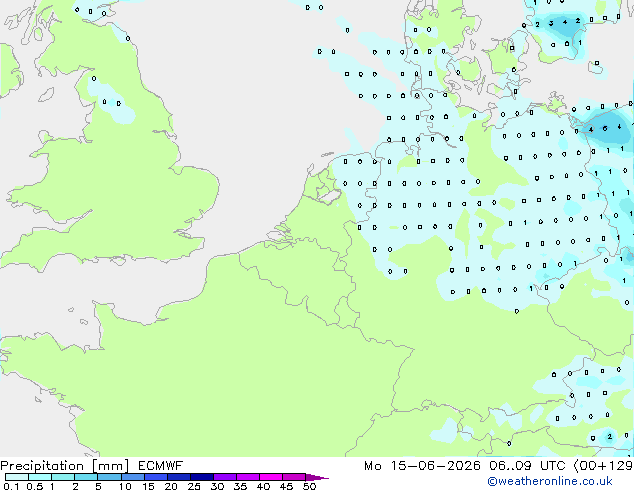
Task: Click the '(00+129' forecast offset text
Action: pyautogui.click(x=603, y=466)
